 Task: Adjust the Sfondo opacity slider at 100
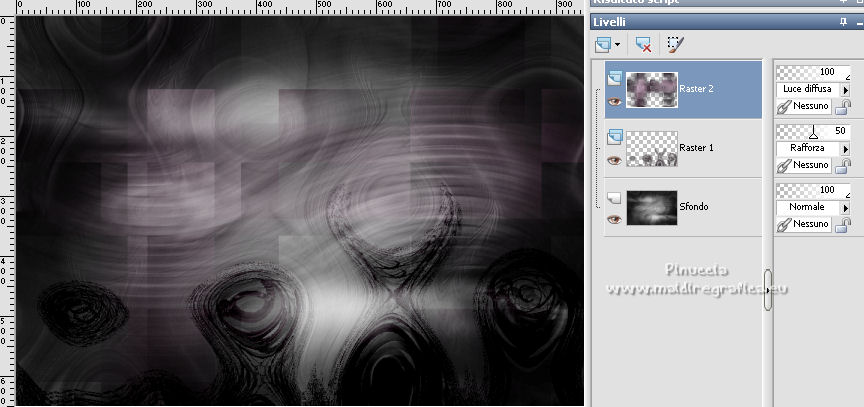pos(813,190)
